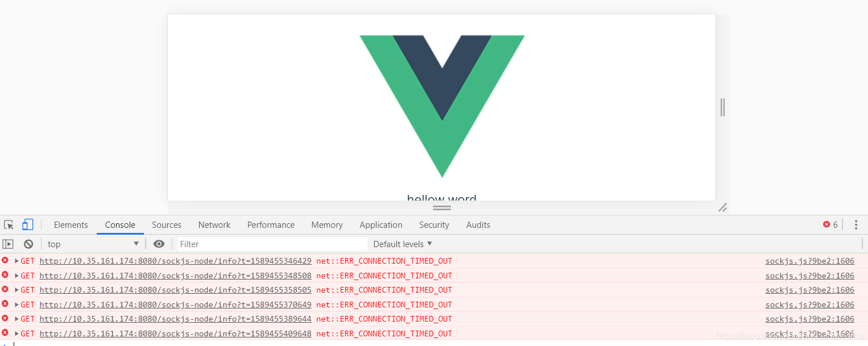Open sockjs.js source link for t=1589455370649 row
The image size is (868, 346).
(810, 305)
